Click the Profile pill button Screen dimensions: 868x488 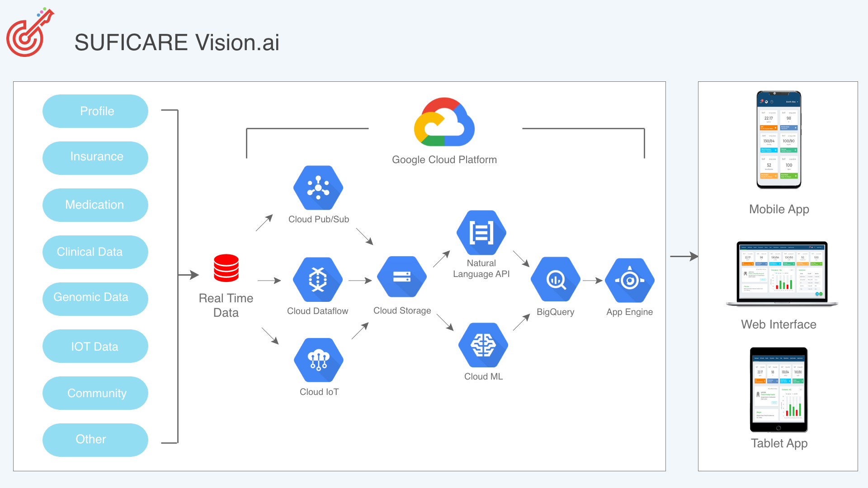[x=95, y=111]
